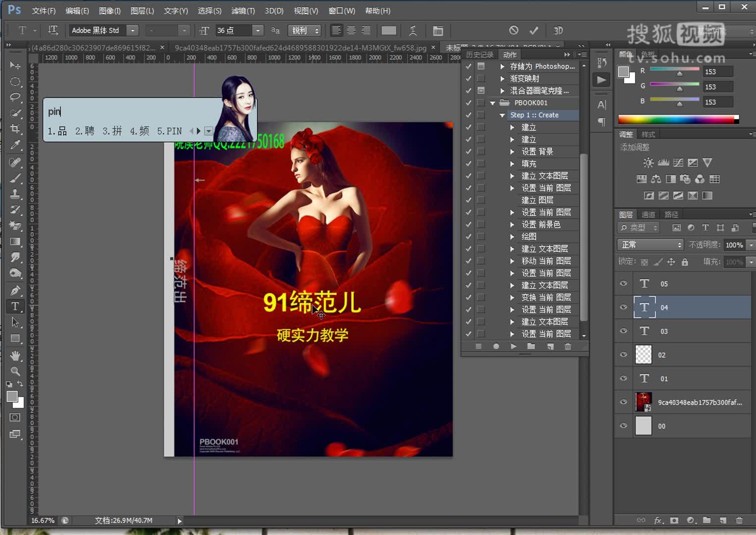Open the blending mode dropdown showing 正常
The width and height of the screenshot is (756, 535).
click(x=649, y=245)
